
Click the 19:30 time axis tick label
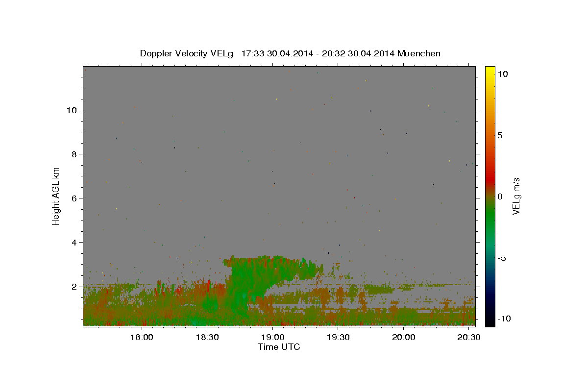click(338, 337)
